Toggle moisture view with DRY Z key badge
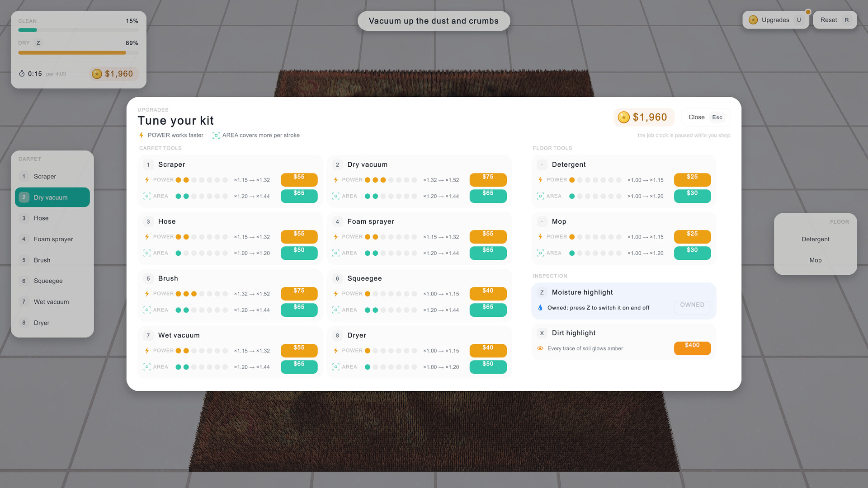Viewport: 868px width, 488px height. [38, 43]
